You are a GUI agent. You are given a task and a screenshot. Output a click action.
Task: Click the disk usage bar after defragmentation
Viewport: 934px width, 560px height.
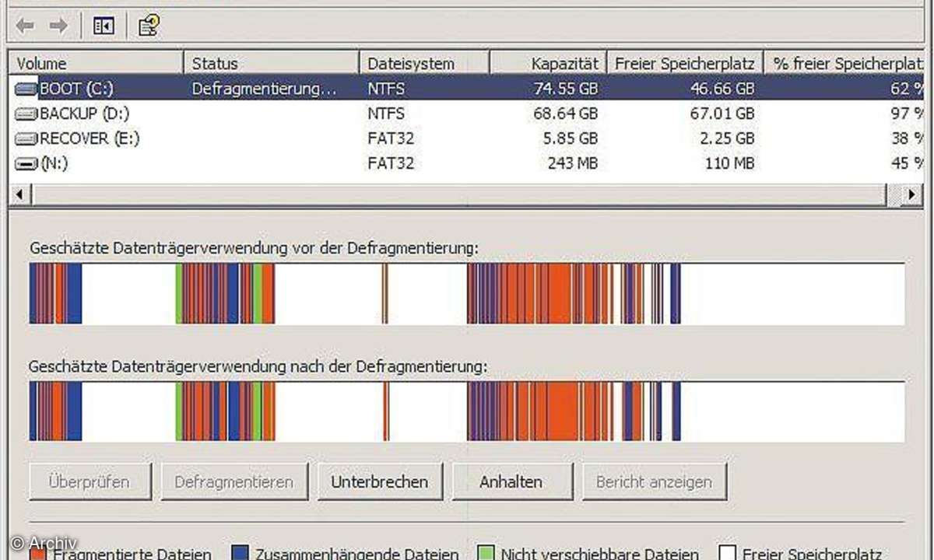coord(467,412)
